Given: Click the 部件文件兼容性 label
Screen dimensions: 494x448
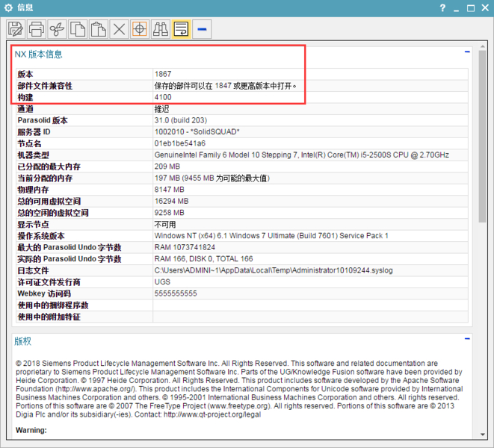Looking at the screenshot, I should point(45,86).
